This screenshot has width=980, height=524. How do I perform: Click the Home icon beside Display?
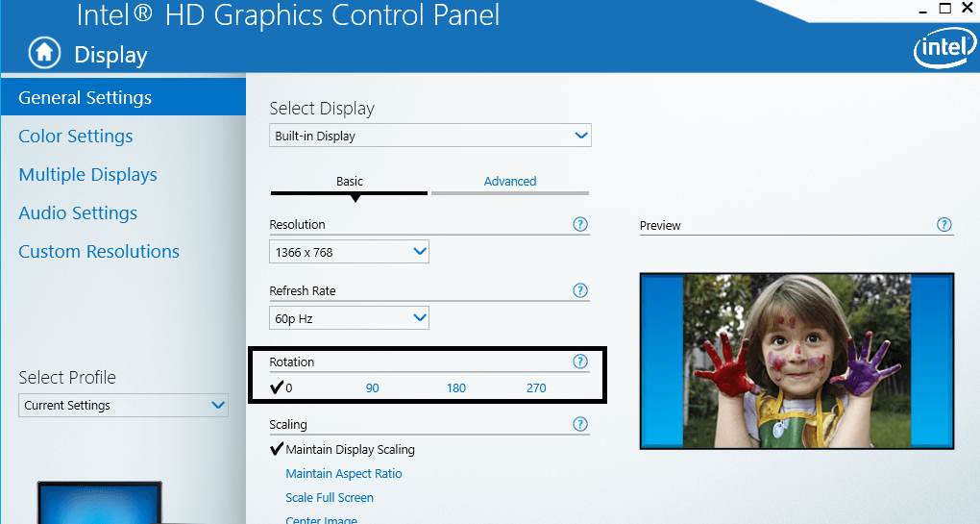point(44,54)
